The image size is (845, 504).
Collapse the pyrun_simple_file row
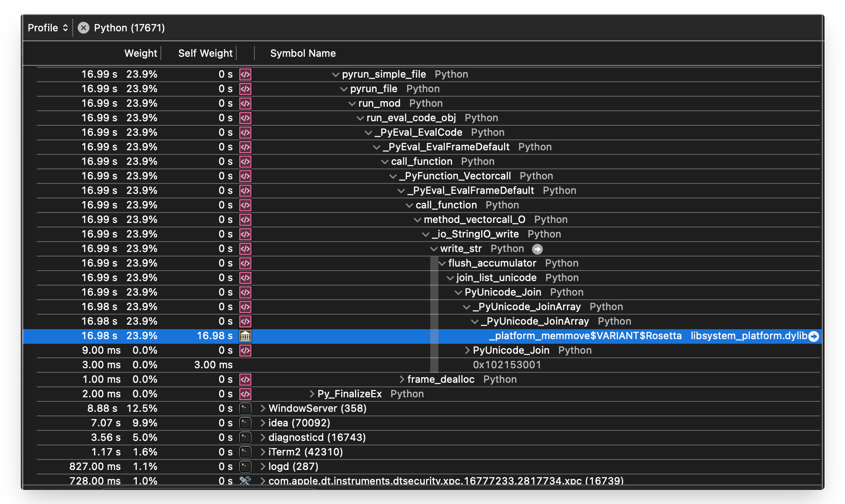coord(336,74)
